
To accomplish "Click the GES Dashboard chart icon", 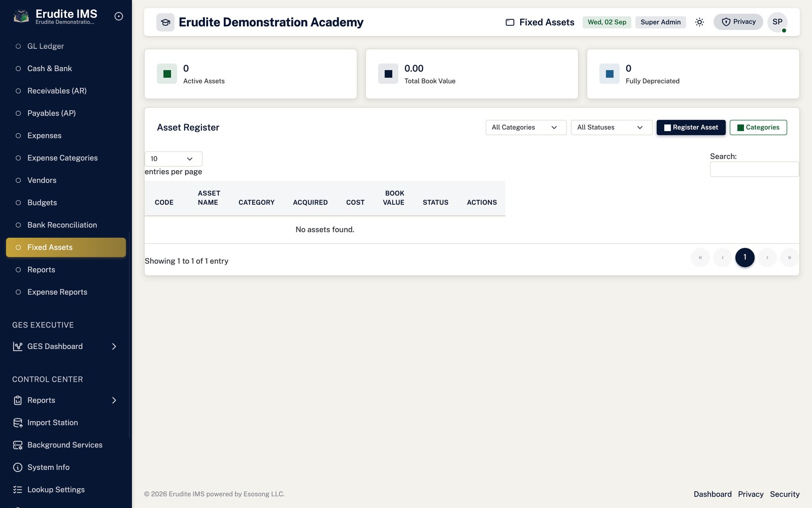I will point(18,346).
